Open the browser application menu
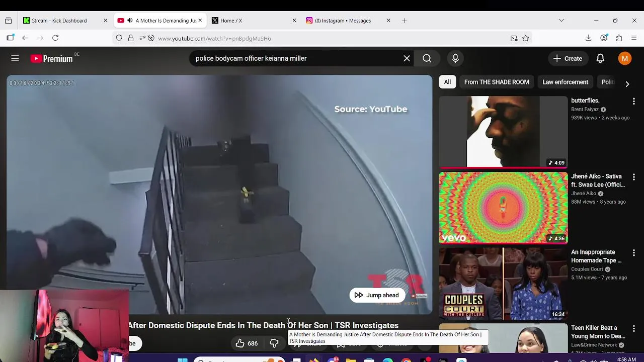644x362 pixels. click(634, 38)
